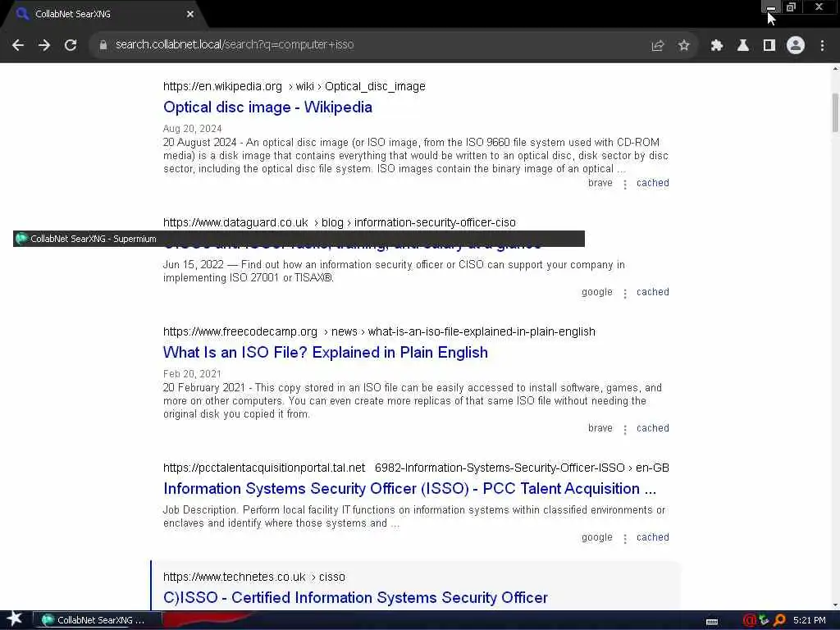This screenshot has height=630, width=840.
Task: Click the google engine label on PCC result
Action: [x=597, y=537]
